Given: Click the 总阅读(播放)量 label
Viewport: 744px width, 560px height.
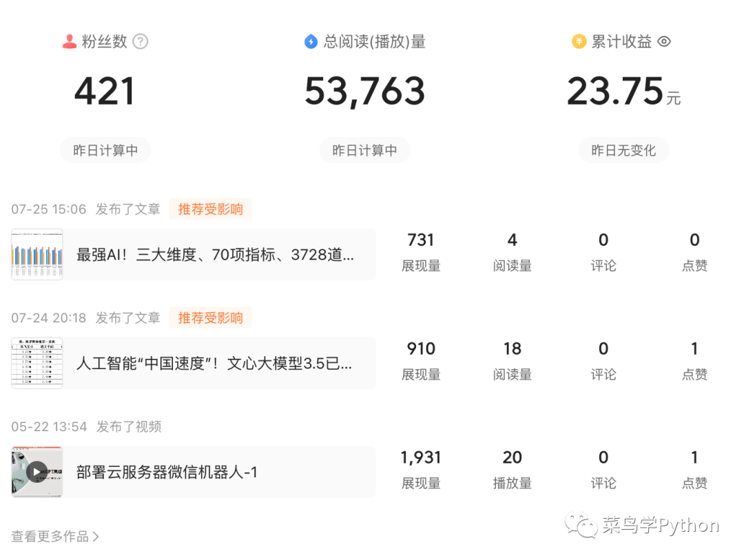Looking at the screenshot, I should point(374,42).
